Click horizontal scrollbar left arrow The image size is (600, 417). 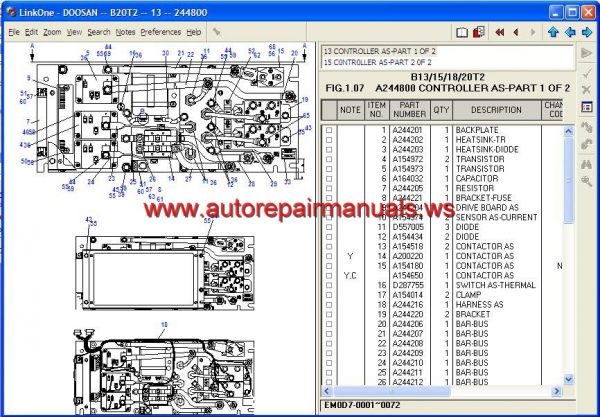(326, 391)
